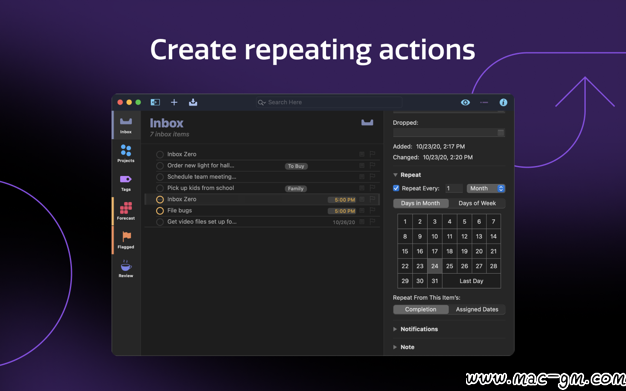Select day 1 in month grid

point(405,222)
